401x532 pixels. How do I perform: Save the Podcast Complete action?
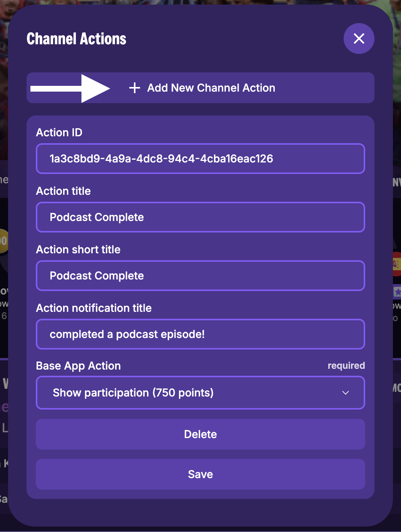coord(200,474)
